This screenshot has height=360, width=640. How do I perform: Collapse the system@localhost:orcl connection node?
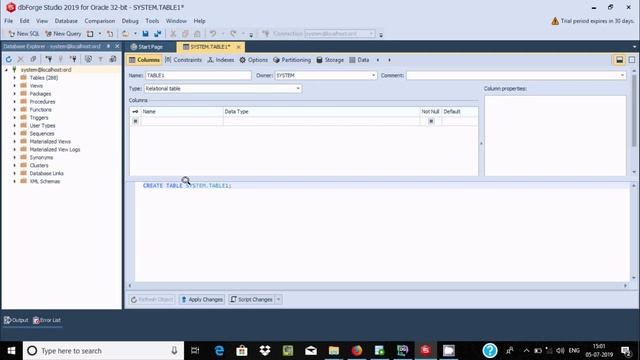pos(6,70)
